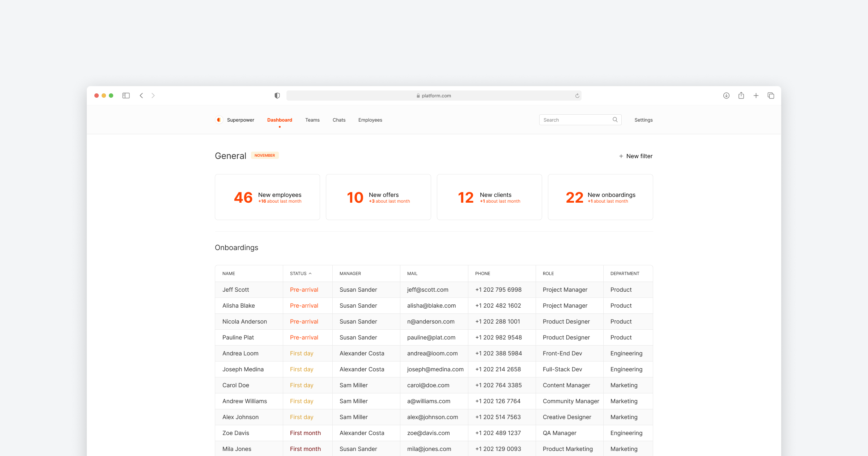868x456 pixels.
Task: Toggle the browser sidebar icon
Action: 126,96
